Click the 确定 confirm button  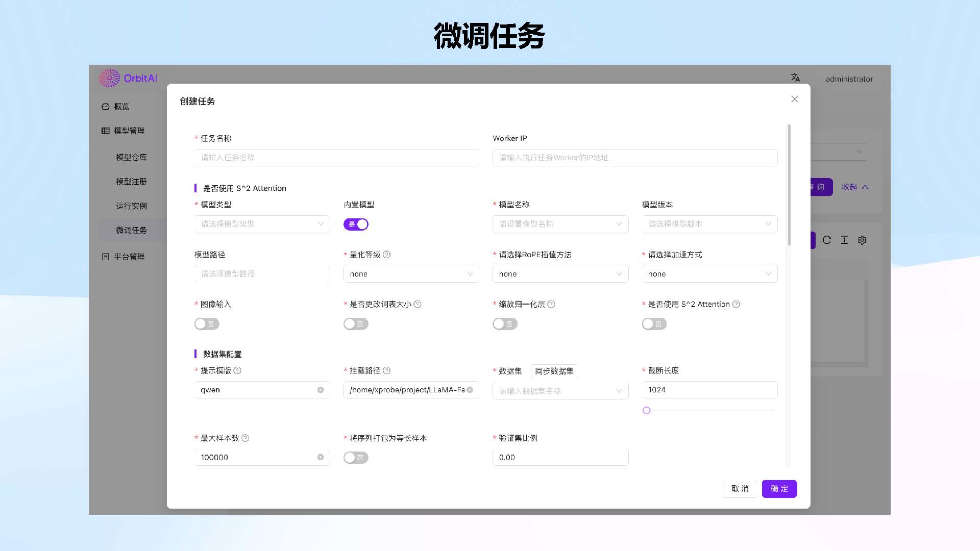[x=779, y=489]
